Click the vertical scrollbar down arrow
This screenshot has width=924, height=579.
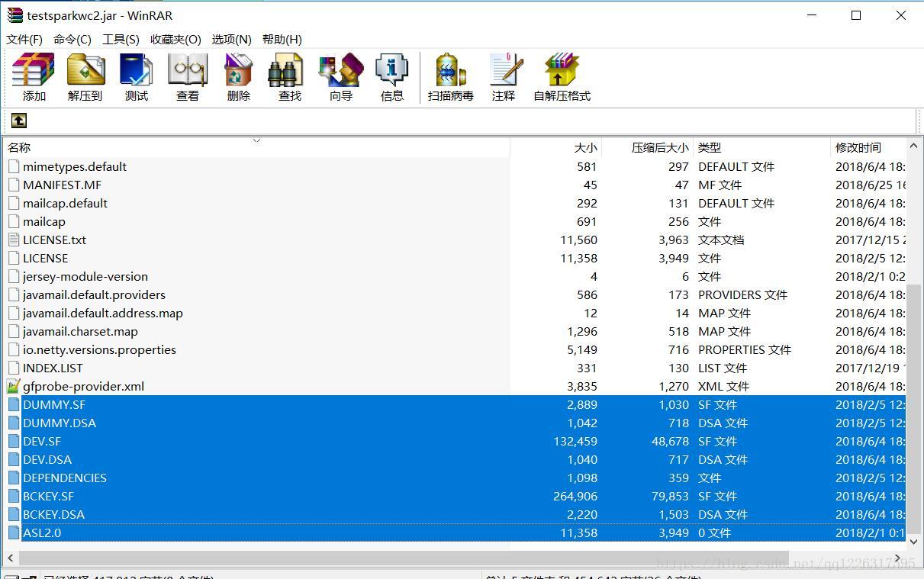(x=914, y=542)
